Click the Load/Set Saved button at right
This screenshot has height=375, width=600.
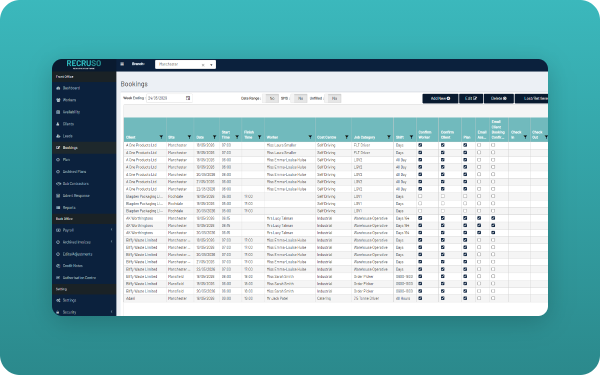click(532, 98)
